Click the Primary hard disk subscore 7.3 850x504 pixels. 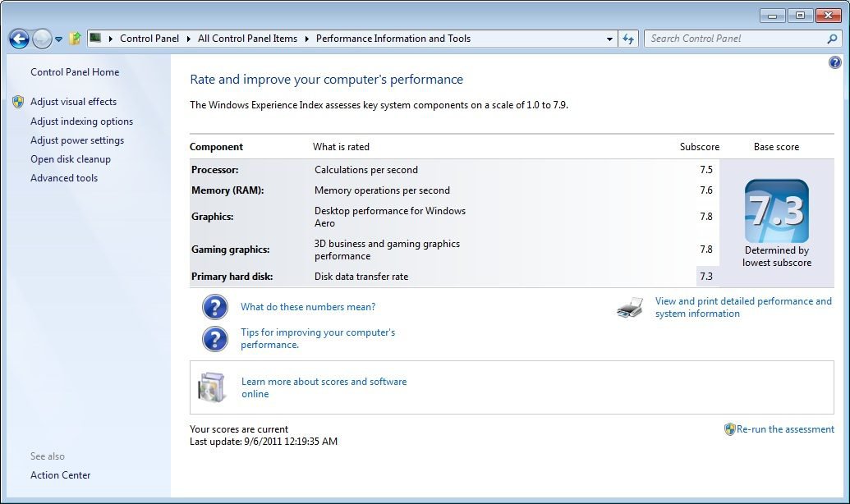tap(705, 277)
